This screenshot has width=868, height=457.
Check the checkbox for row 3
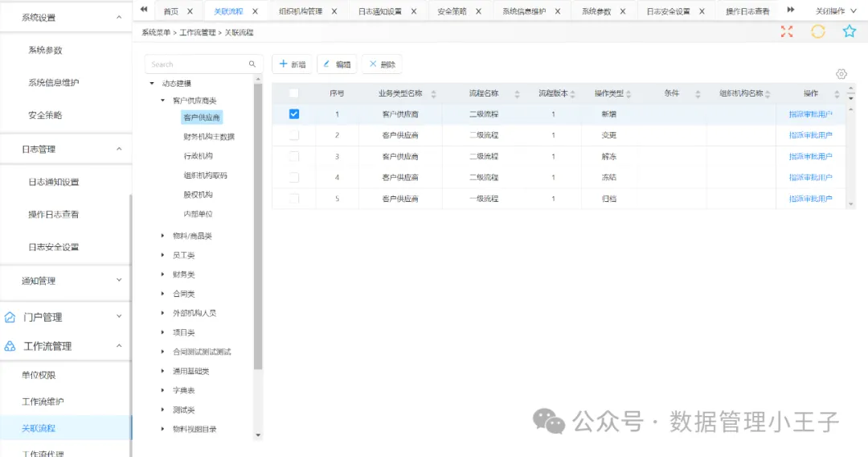click(x=294, y=156)
